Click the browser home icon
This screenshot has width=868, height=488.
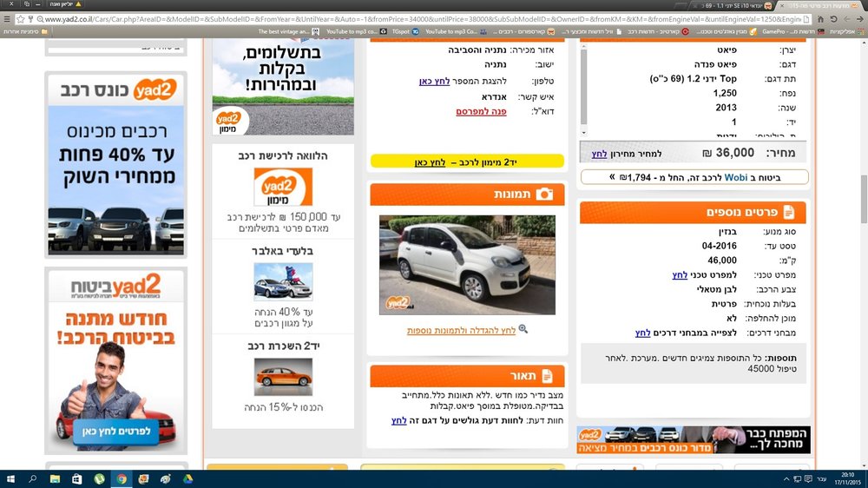tap(820, 19)
